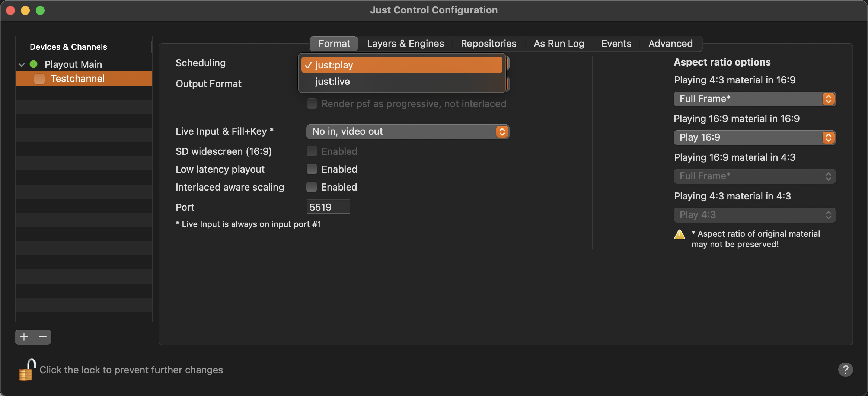Select the Testchannel row

click(84, 79)
